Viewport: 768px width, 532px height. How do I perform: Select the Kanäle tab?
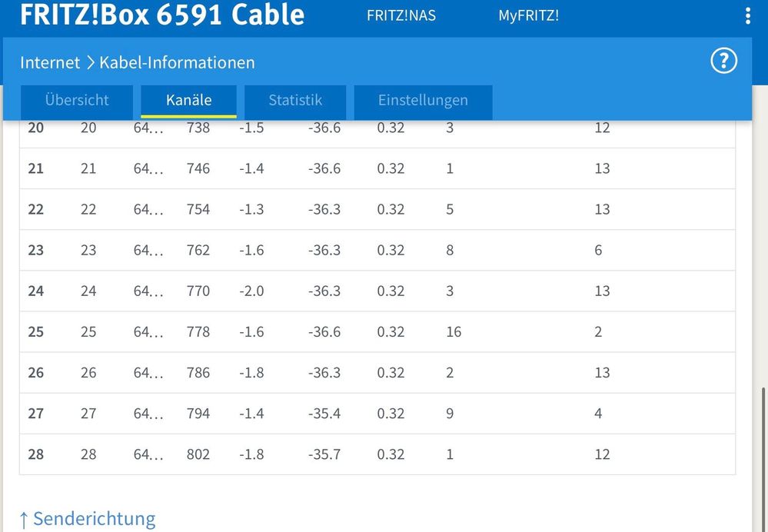click(x=188, y=101)
